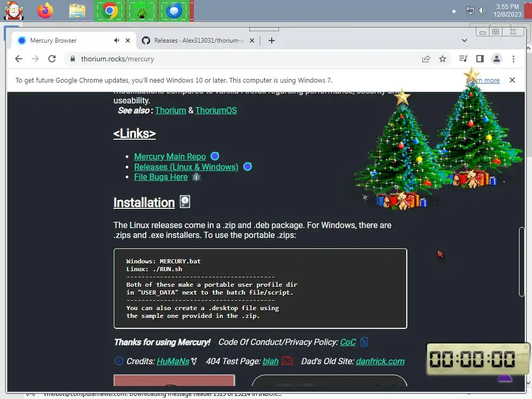
Task: Open the HuMaNs credits link
Action: (172, 362)
